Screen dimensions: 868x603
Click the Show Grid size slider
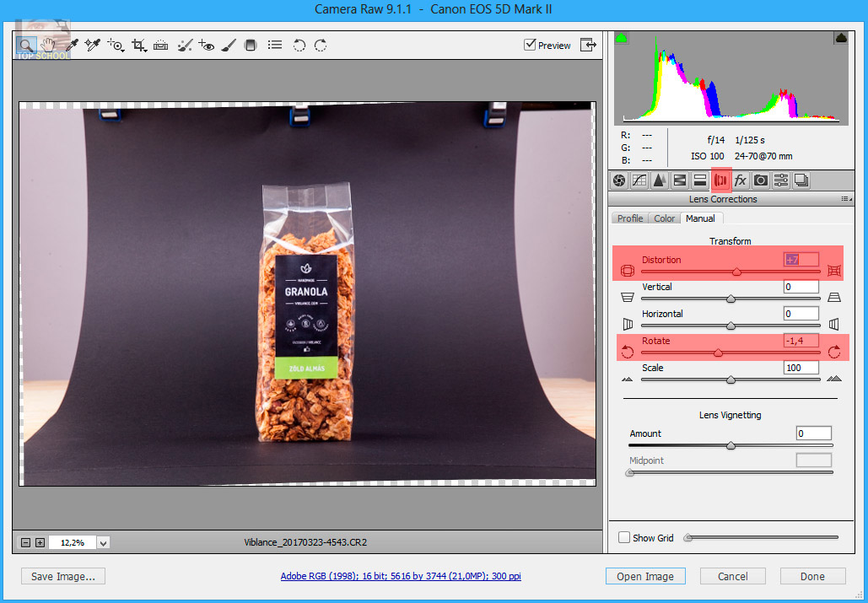763,537
